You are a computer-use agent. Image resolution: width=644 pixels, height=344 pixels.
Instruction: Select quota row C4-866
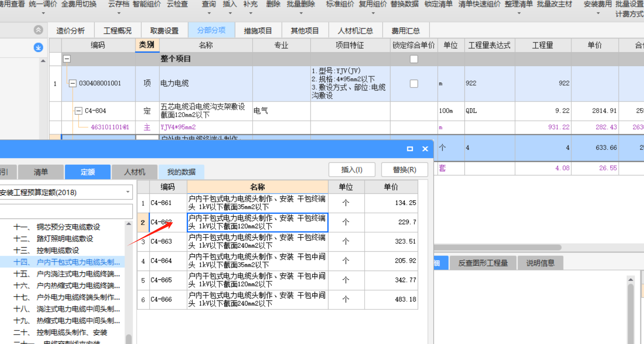click(x=277, y=300)
